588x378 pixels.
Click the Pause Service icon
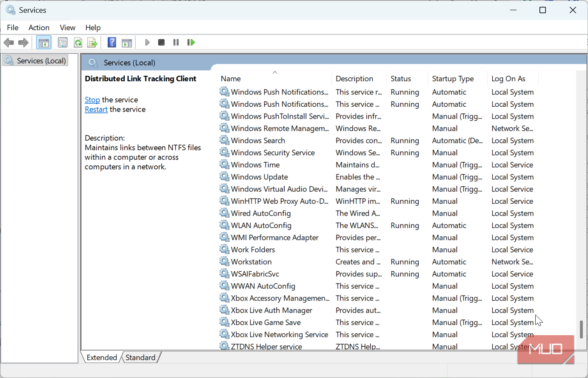tap(176, 43)
